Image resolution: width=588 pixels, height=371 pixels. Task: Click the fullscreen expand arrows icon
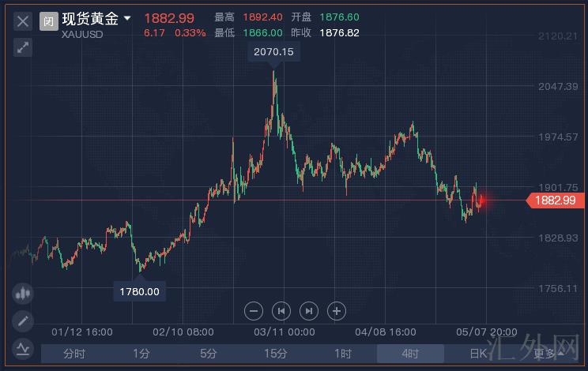tap(22, 47)
